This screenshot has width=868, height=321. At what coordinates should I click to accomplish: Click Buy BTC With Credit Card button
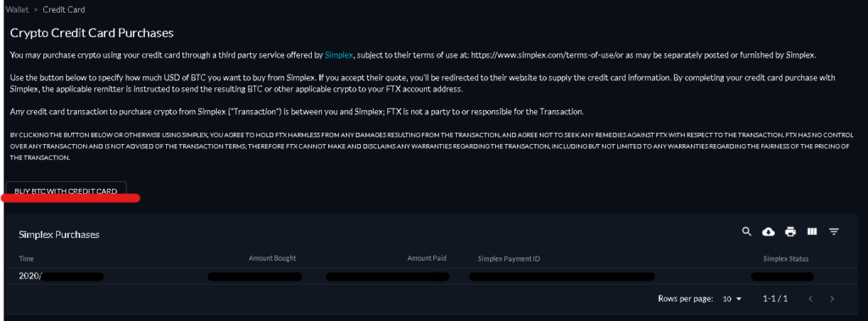pos(66,191)
